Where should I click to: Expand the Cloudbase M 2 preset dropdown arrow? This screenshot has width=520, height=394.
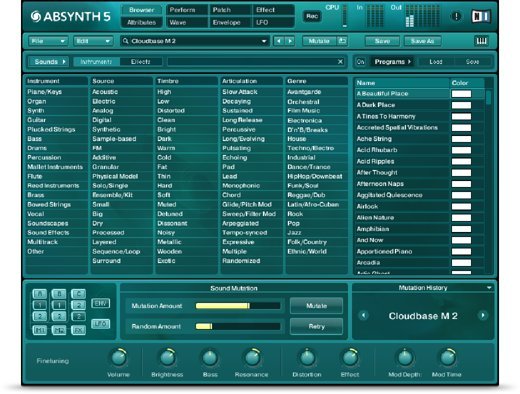(x=264, y=41)
